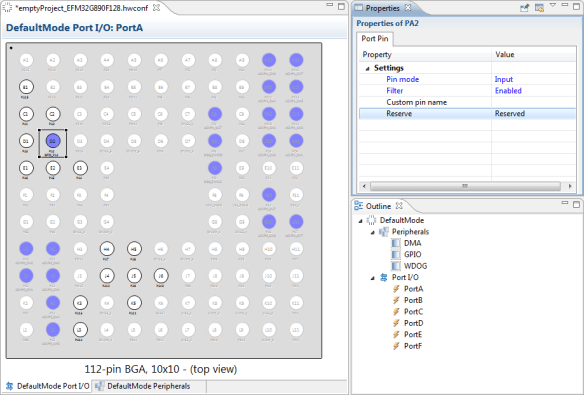The image size is (584, 395).
Task: Collapse the Port I/O node in the Outline
Action: (372, 278)
